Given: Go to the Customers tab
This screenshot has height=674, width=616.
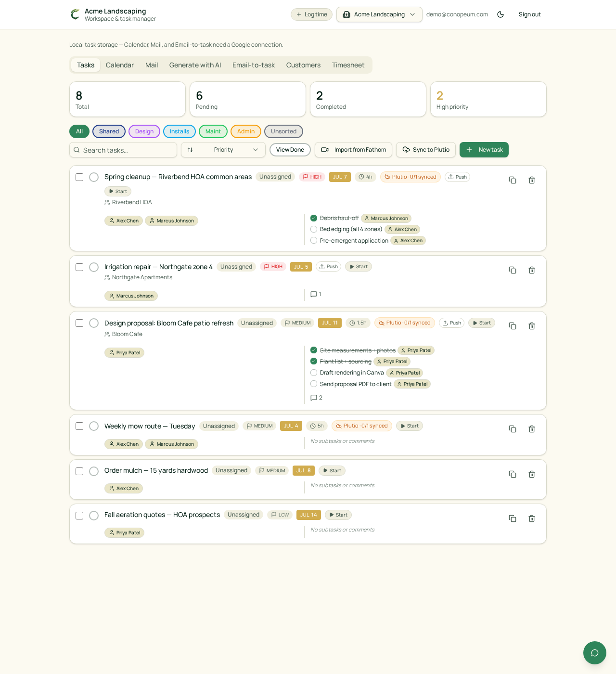Looking at the screenshot, I should 303,65.
